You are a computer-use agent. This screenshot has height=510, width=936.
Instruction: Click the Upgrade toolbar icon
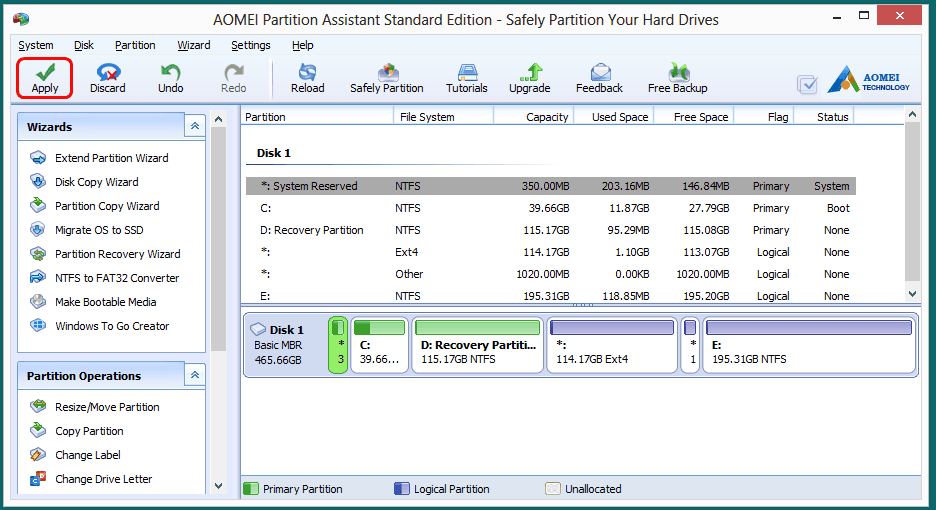(x=529, y=78)
